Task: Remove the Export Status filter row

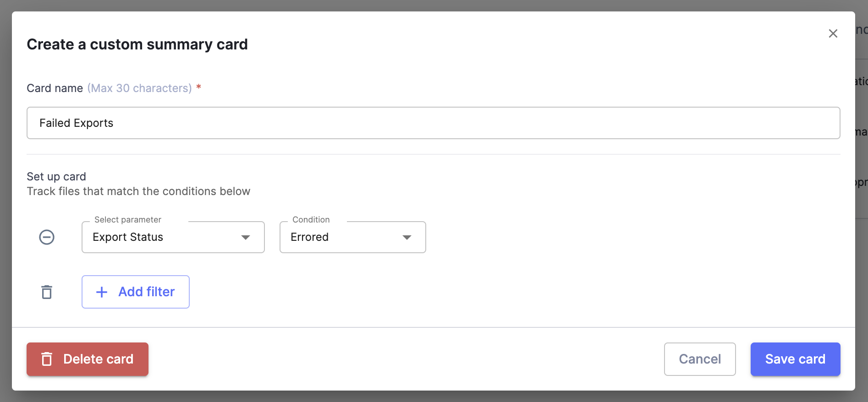Action: 47,237
